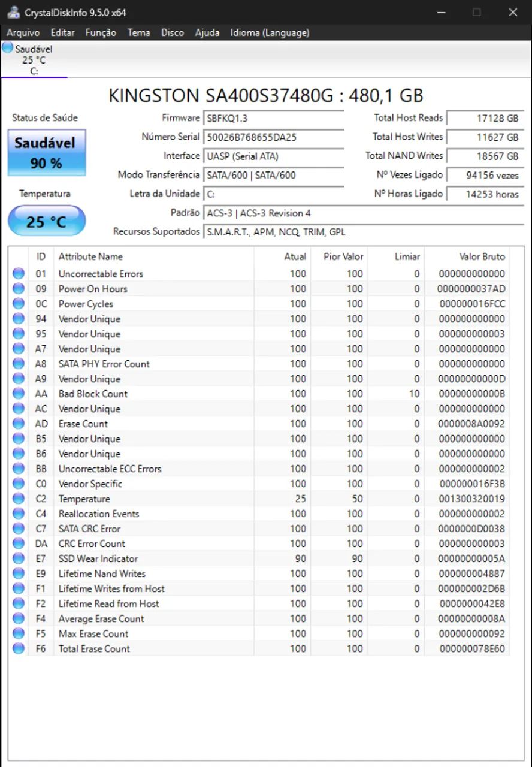The image size is (532, 767).
Task: Click the power-on count value 94156 vezes
Action: click(x=485, y=176)
